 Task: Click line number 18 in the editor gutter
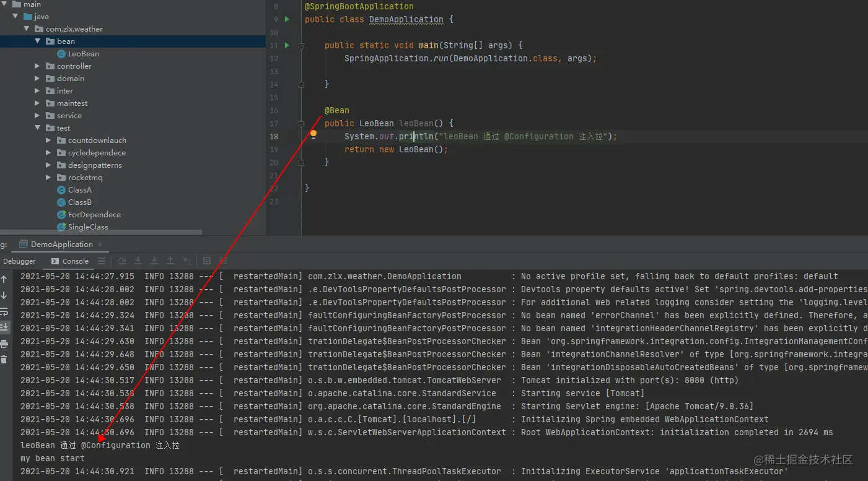coord(274,136)
